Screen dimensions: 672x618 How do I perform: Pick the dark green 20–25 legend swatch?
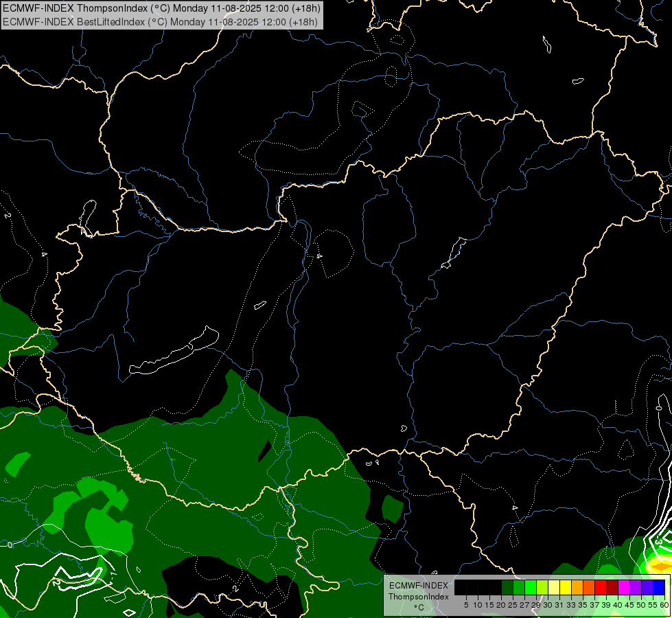pos(507,587)
